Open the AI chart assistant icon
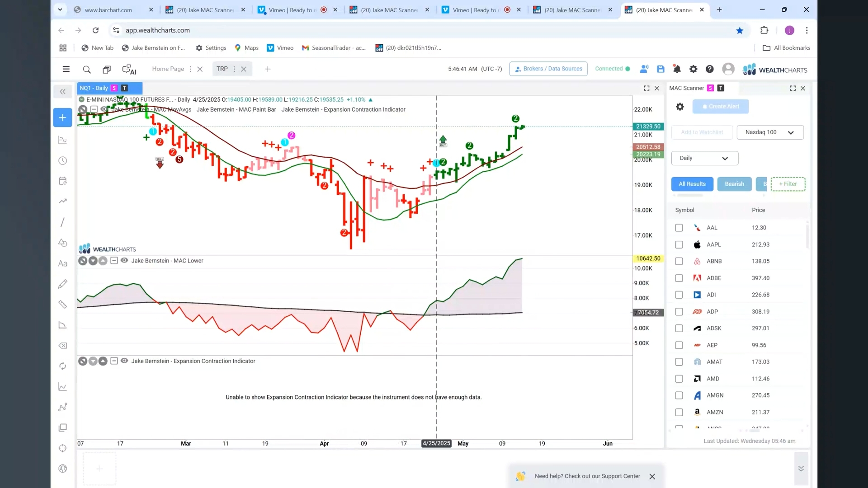868x488 pixels. [x=129, y=69]
